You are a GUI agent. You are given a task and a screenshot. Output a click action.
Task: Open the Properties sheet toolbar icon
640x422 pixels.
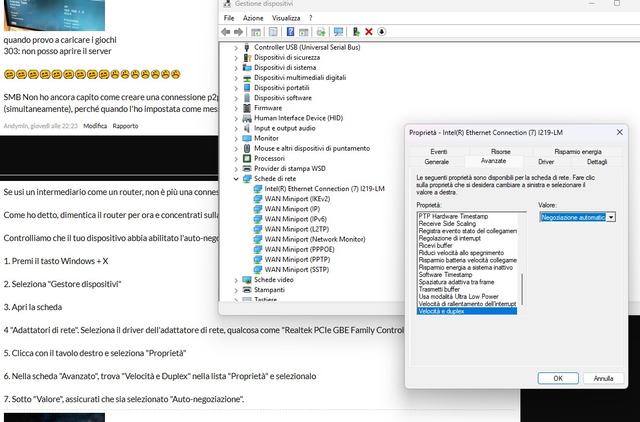pyautogui.click(x=273, y=32)
